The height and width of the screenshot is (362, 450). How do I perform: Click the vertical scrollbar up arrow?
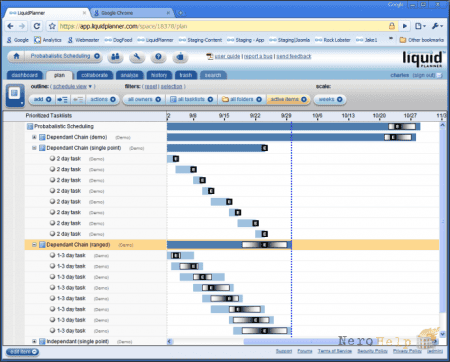click(442, 125)
